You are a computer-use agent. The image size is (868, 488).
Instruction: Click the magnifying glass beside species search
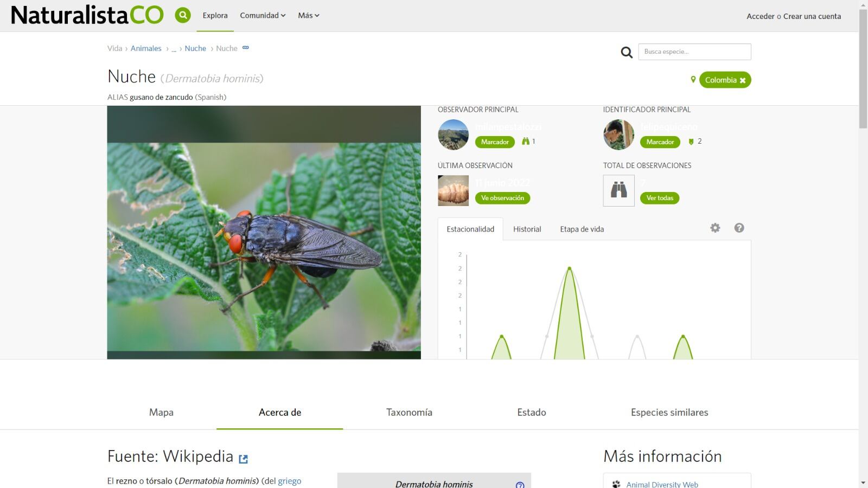[627, 52]
